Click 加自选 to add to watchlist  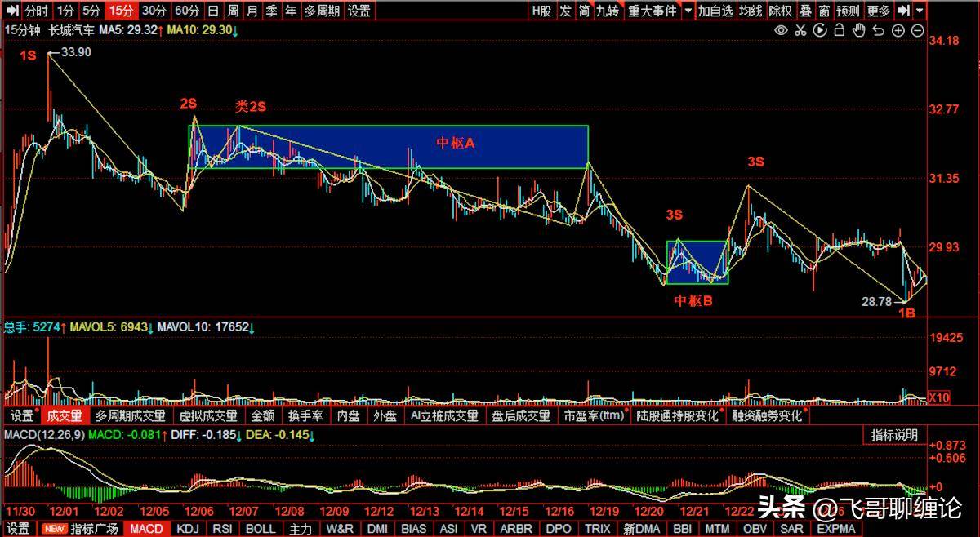tap(715, 11)
